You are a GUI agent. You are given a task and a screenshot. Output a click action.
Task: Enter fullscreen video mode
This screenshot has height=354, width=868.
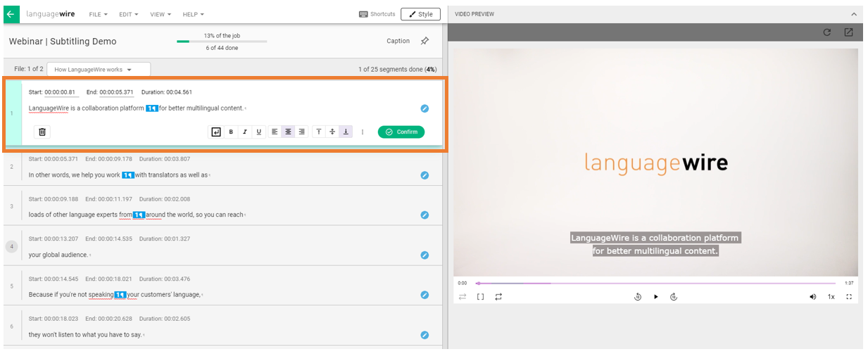click(x=849, y=297)
